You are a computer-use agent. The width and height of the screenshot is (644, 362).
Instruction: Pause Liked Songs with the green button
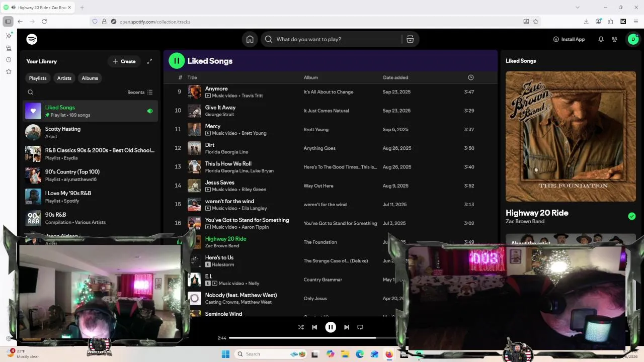tap(177, 61)
